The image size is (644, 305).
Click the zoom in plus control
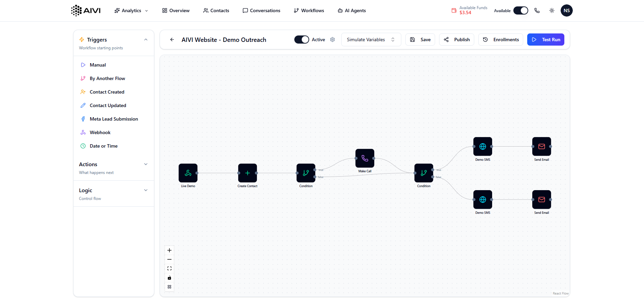(169, 250)
